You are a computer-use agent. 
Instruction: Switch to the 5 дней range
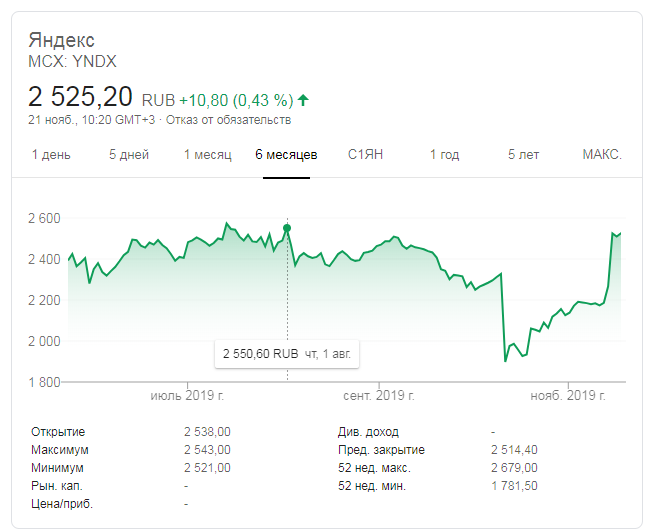pyautogui.click(x=128, y=154)
